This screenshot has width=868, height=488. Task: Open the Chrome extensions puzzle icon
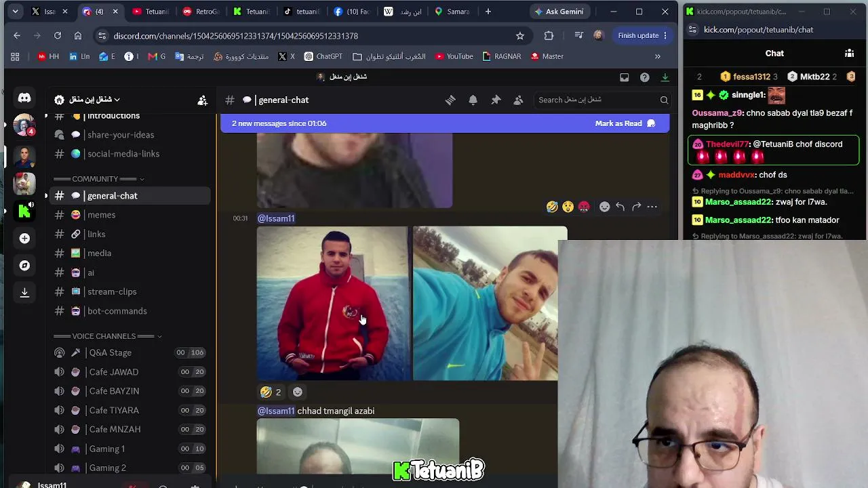(549, 35)
